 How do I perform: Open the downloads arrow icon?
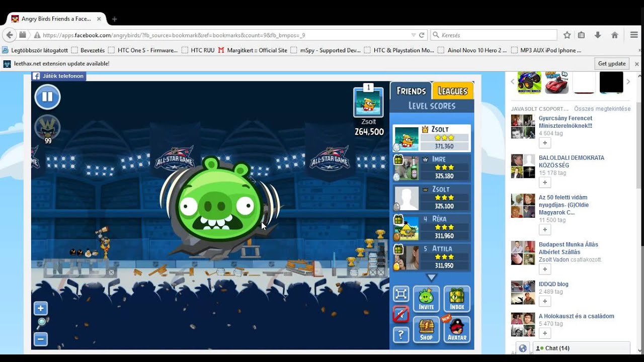pos(598,35)
